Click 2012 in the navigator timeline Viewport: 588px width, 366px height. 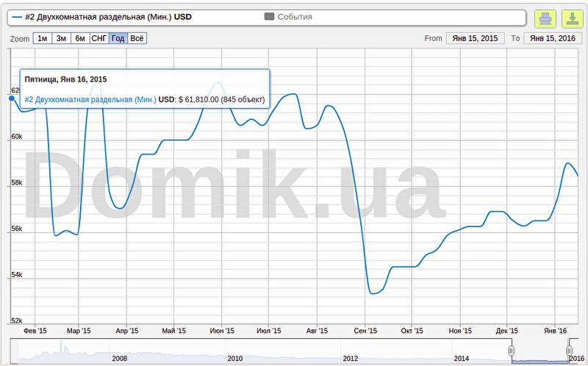[x=351, y=359]
